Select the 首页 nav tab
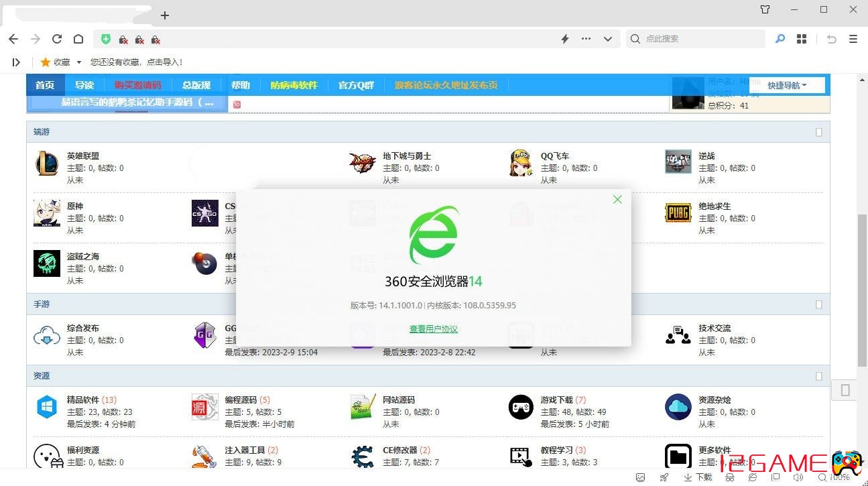The height and width of the screenshot is (486, 868). (x=45, y=85)
